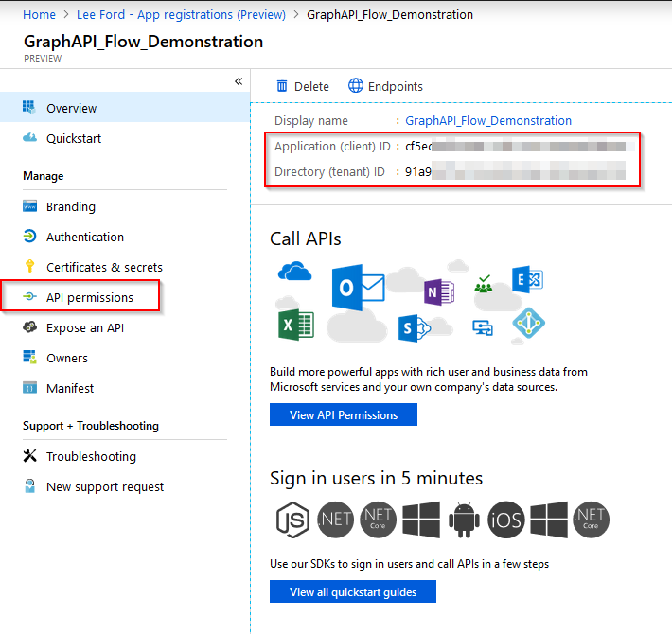This screenshot has width=672, height=634.
Task: Go to Home breadcrumb
Action: (39, 14)
